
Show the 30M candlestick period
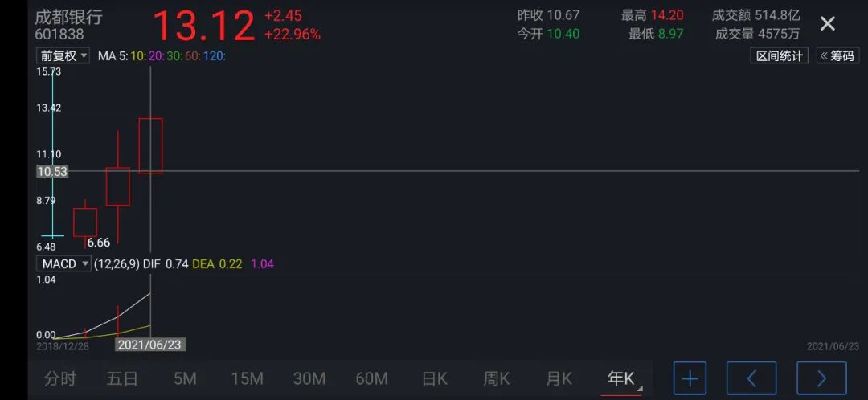pos(309,378)
